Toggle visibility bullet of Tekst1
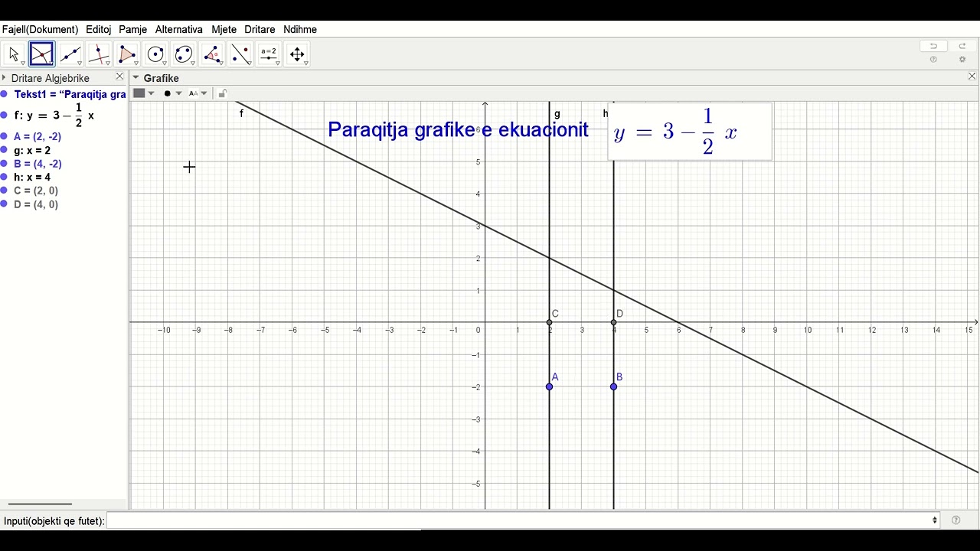The width and height of the screenshot is (980, 551). (4, 94)
